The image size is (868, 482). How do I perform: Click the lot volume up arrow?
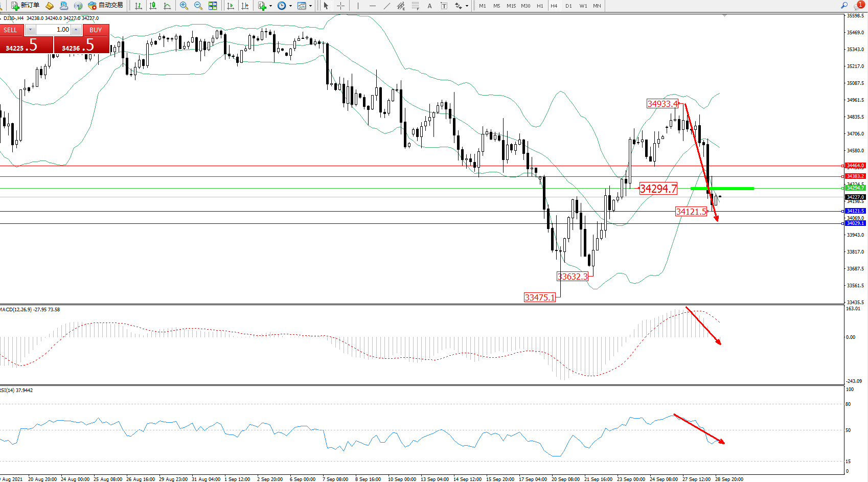76,30
